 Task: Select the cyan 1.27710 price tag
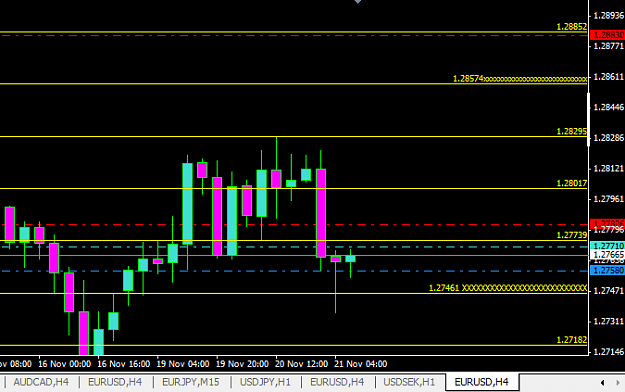(607, 246)
